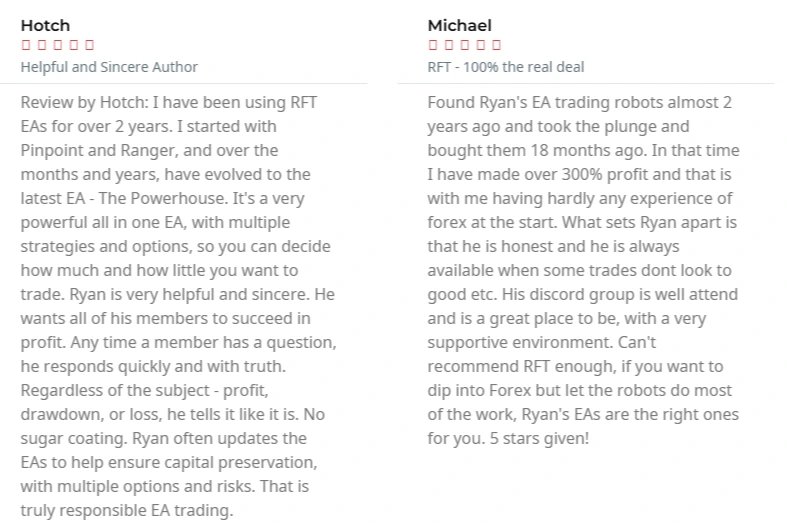Click the second star in Michael's rating

pos(449,45)
